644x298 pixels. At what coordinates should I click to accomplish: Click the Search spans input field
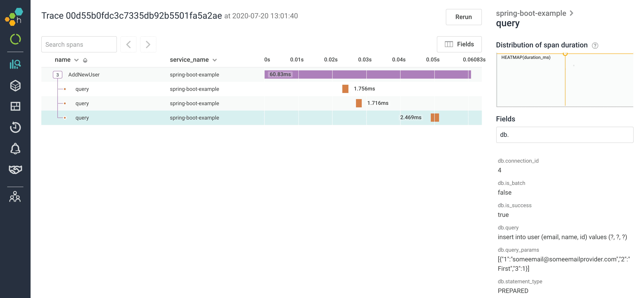79,44
